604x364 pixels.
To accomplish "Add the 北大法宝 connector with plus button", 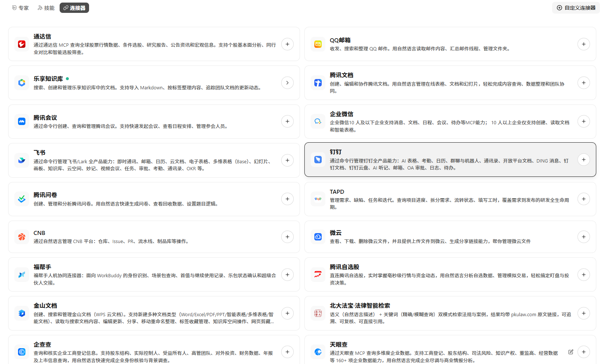I will 584,313.
